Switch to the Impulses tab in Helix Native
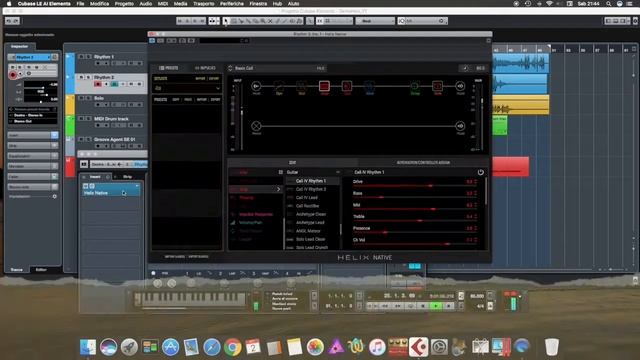This screenshot has height=360, width=640. coord(205,68)
